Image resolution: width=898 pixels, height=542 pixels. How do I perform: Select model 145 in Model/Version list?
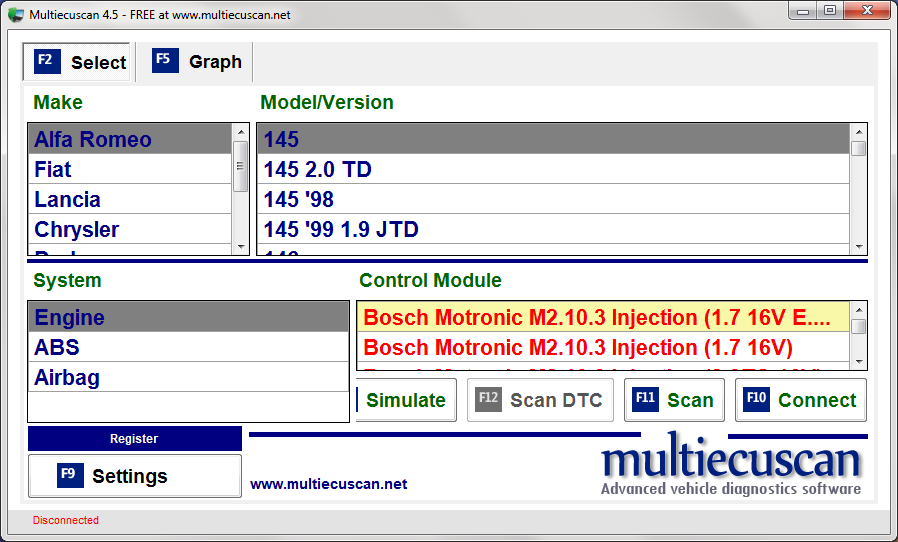pos(553,139)
